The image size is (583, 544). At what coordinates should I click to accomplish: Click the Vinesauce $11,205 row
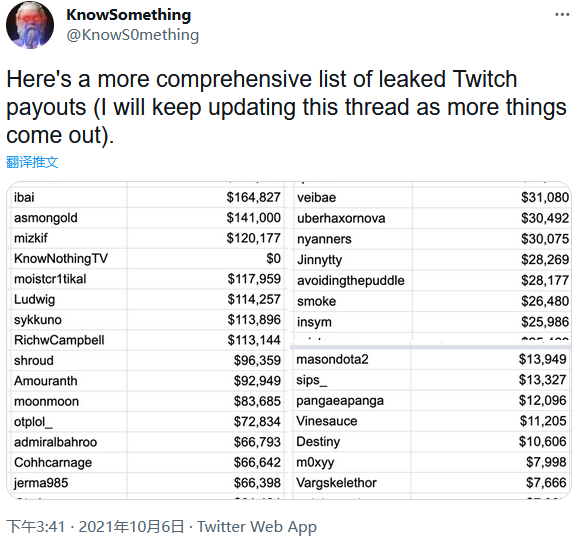[x=431, y=421]
